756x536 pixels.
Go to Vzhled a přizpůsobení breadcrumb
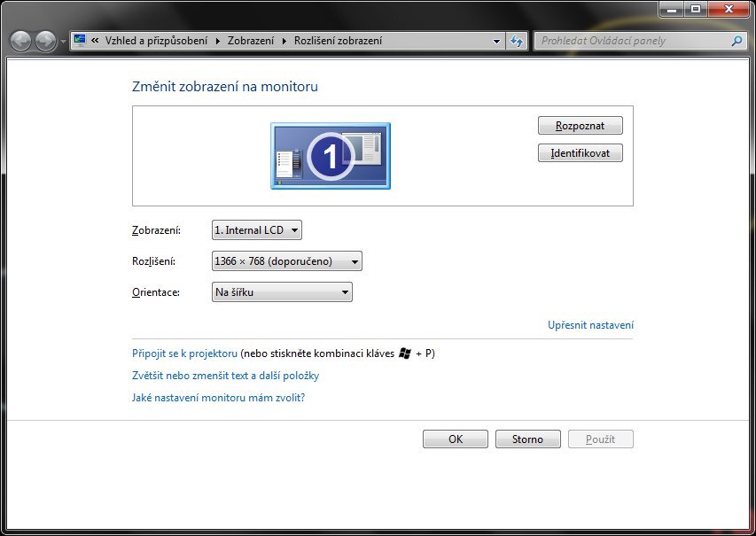point(156,41)
